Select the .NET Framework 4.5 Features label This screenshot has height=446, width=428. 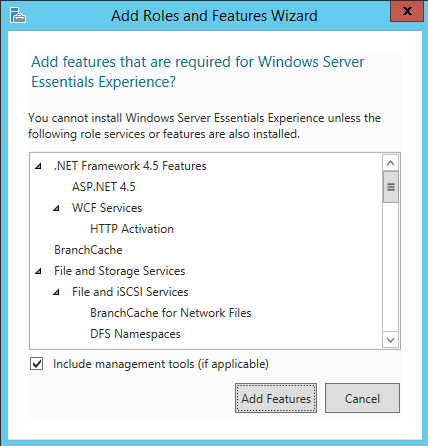[x=130, y=166]
